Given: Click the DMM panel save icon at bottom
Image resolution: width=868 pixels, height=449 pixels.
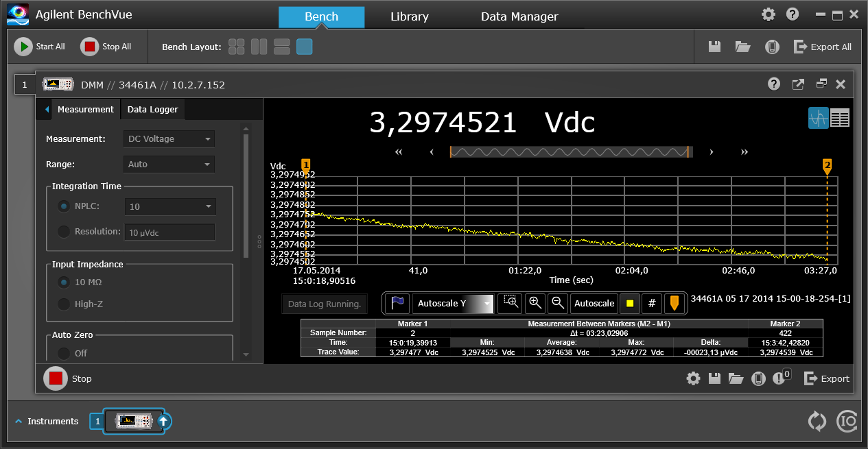Looking at the screenshot, I should [714, 378].
